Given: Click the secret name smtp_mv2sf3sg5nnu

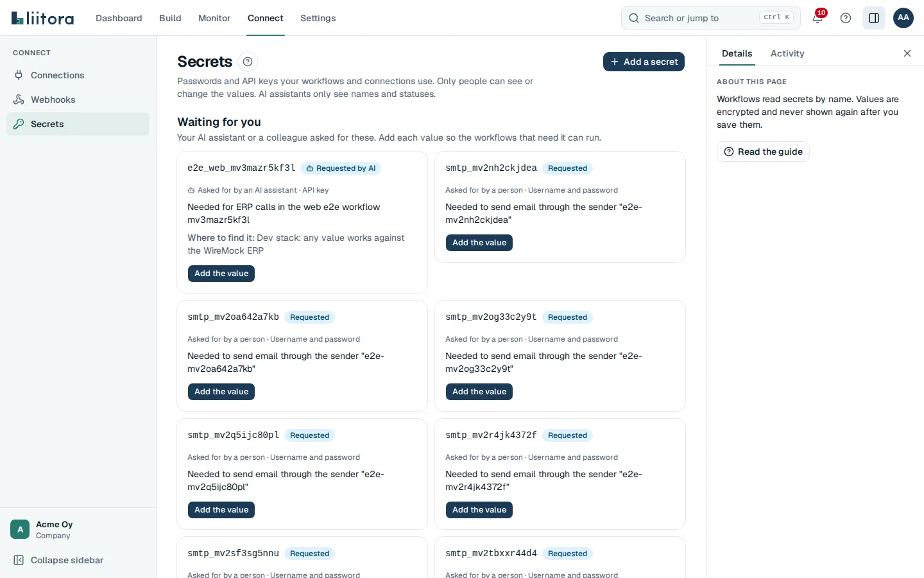Looking at the screenshot, I should click(x=233, y=553).
